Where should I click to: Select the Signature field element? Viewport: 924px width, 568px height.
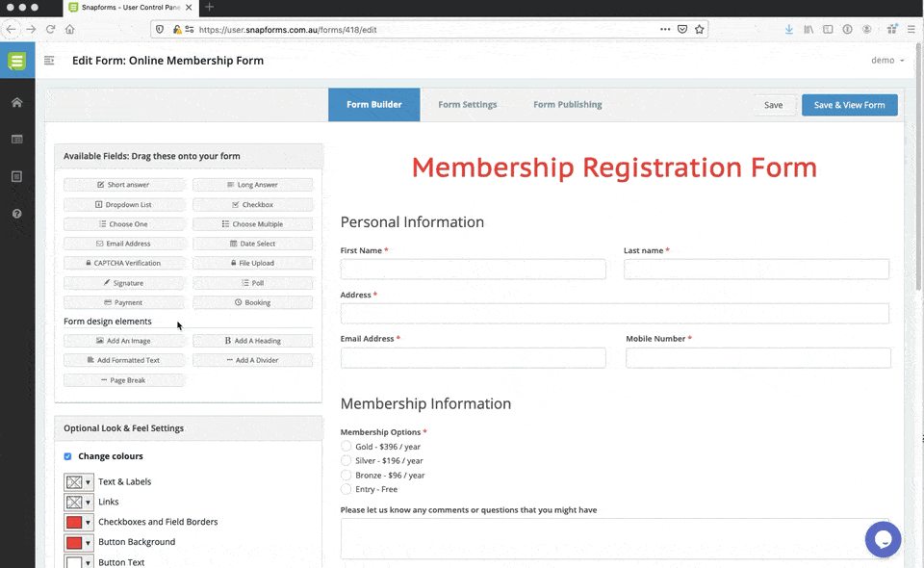(x=124, y=283)
